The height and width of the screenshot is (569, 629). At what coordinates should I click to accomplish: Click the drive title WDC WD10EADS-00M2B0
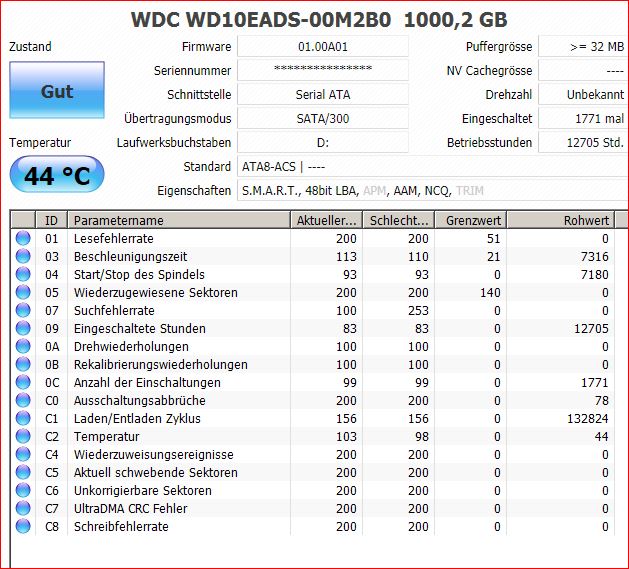261,20
